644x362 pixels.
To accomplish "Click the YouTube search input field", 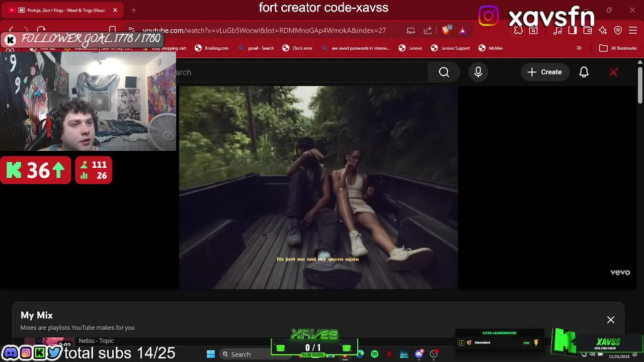I will 301,72.
